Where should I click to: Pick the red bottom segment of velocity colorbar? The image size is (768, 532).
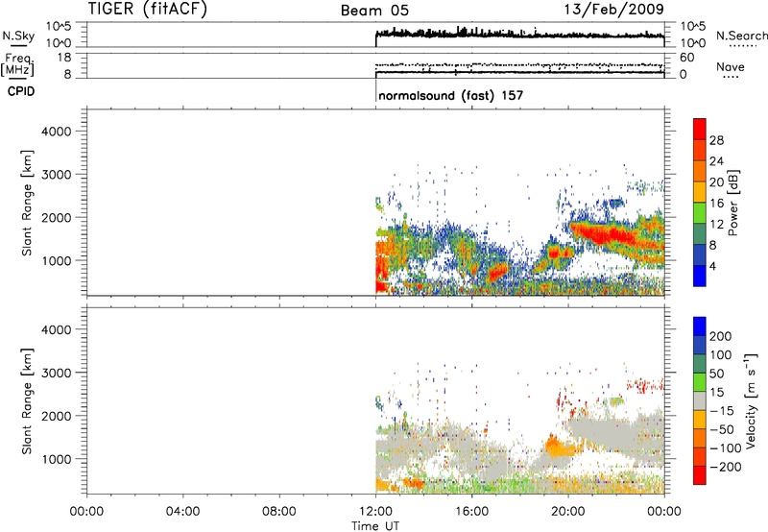pos(700,475)
